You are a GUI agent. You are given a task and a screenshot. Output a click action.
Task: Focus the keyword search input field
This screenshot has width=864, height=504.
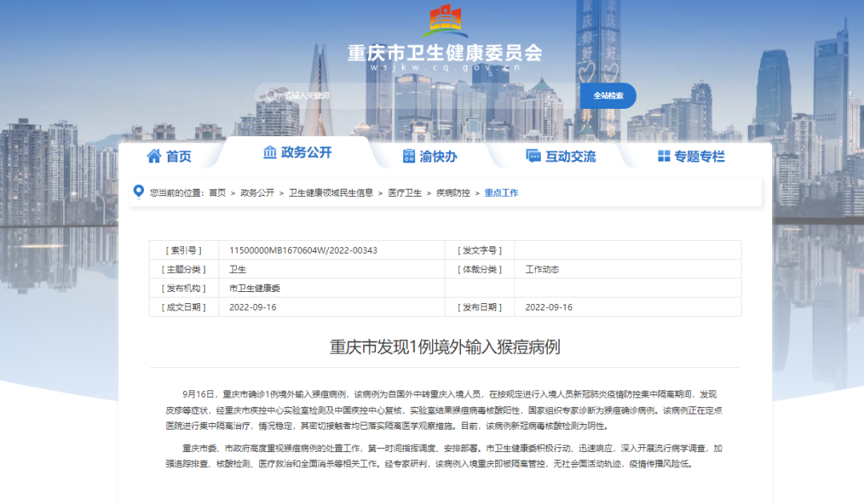click(x=416, y=96)
